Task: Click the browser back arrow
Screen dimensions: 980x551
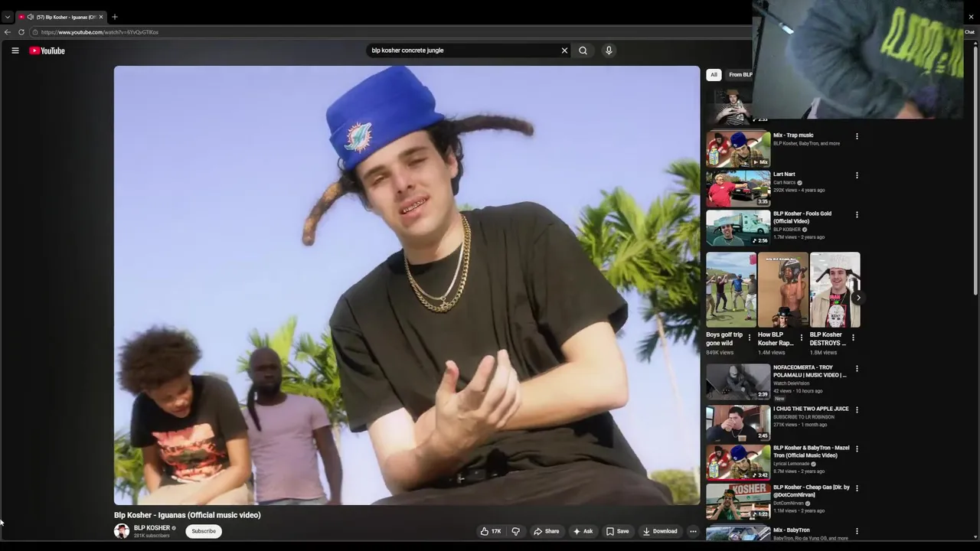Action: click(x=8, y=32)
